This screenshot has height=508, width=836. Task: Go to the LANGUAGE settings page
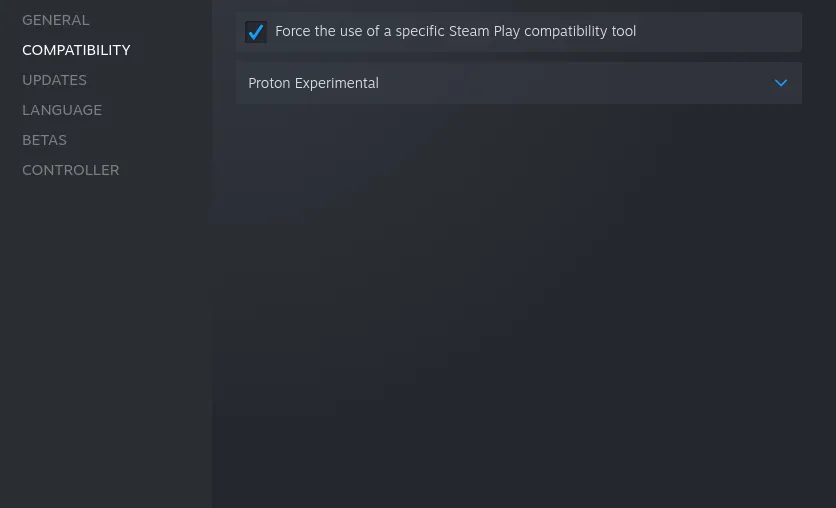[62, 110]
